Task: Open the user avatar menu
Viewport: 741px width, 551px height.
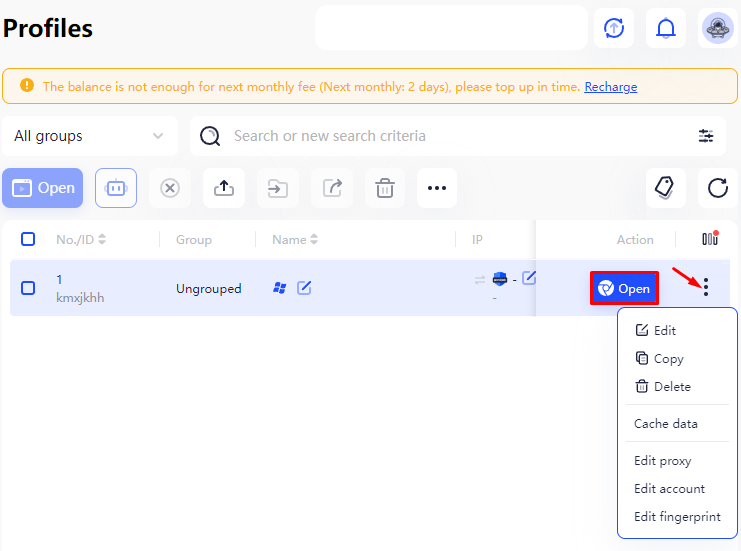Action: (717, 28)
